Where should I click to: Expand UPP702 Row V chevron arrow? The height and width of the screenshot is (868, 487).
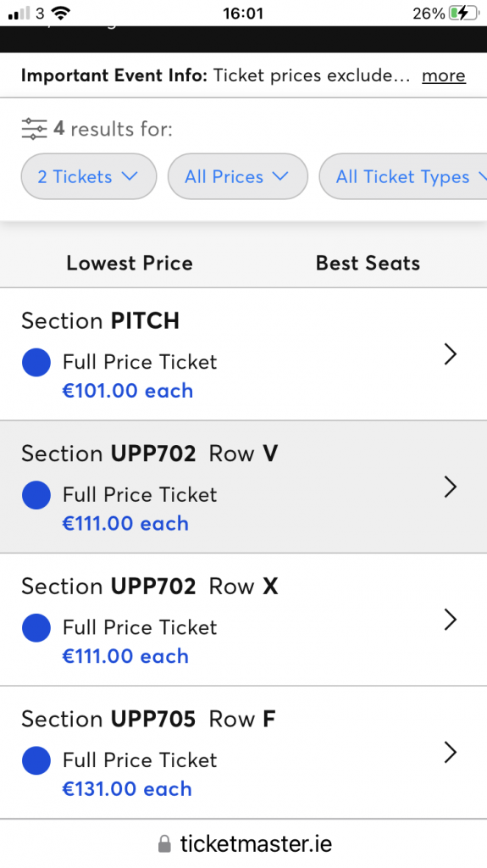[x=451, y=487]
